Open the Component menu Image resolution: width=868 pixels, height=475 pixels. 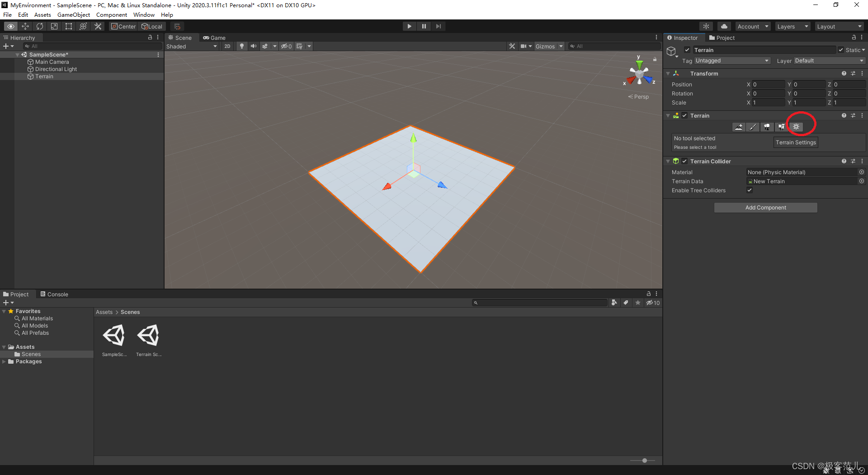(x=112, y=14)
